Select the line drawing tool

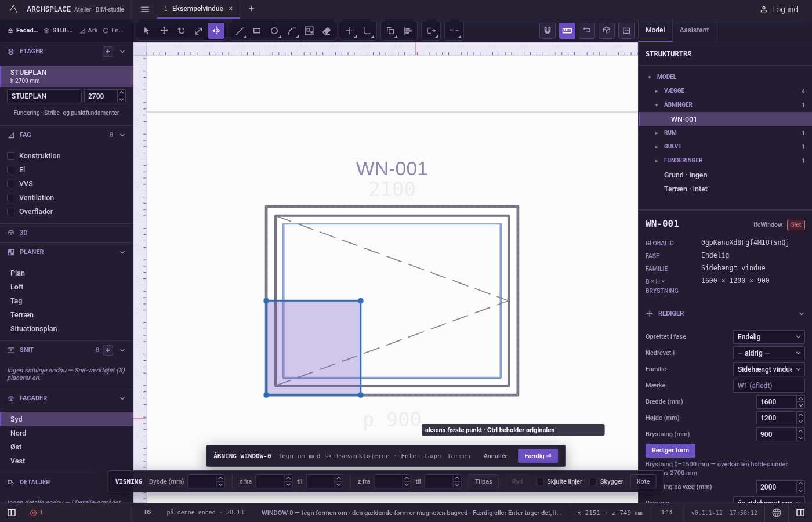pyautogui.click(x=240, y=31)
